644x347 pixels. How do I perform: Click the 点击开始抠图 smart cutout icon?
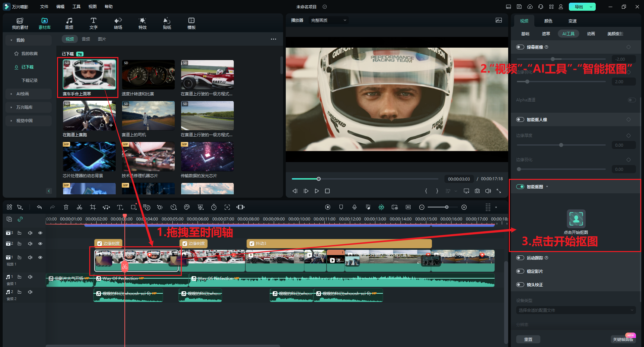point(576,219)
